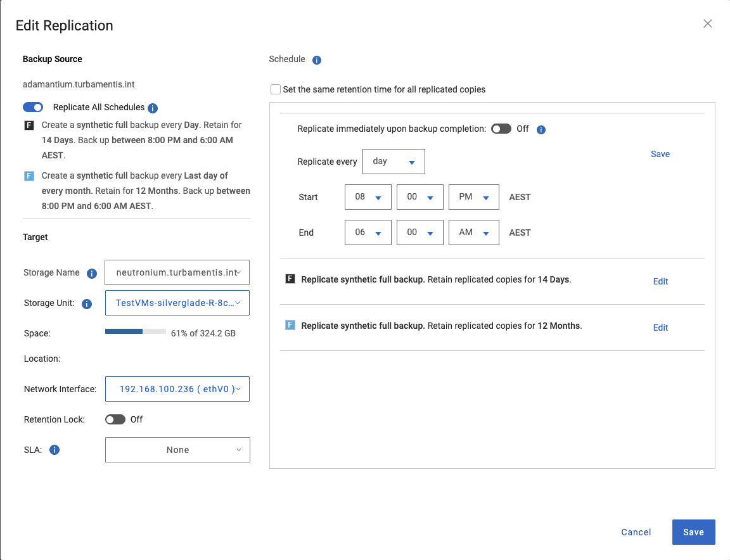The image size is (730, 560).
Task: Click the Storage Unit info icon
Action: coord(87,304)
